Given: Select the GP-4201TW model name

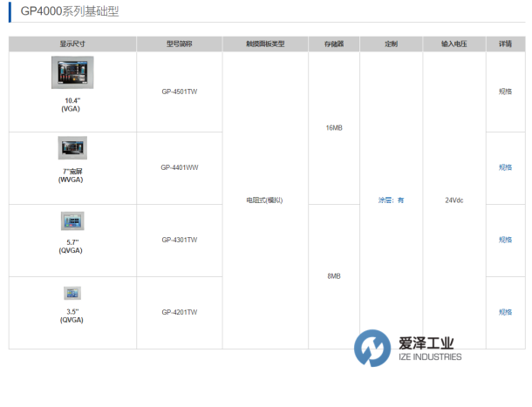Looking at the screenshot, I should click(x=180, y=312).
